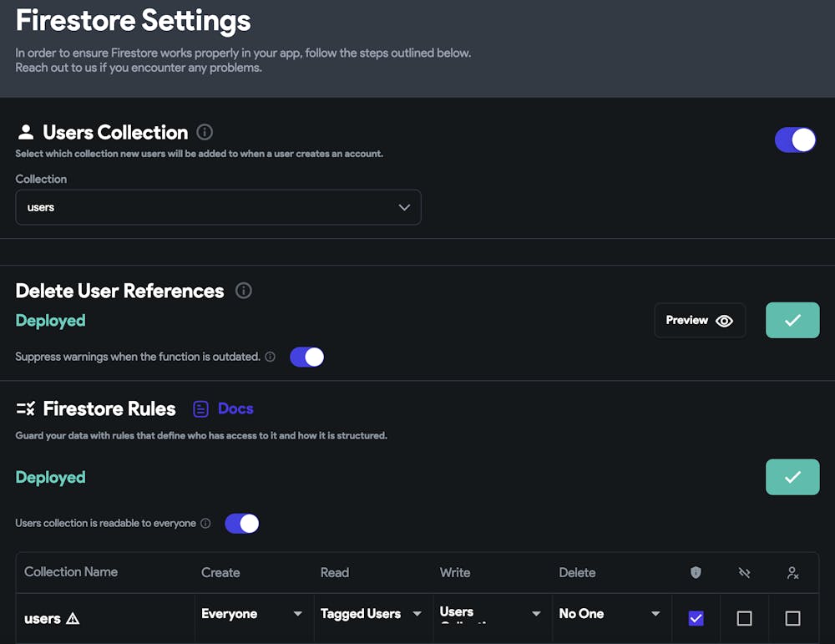Click the unlink column header icon
The image size is (835, 644).
click(x=744, y=572)
